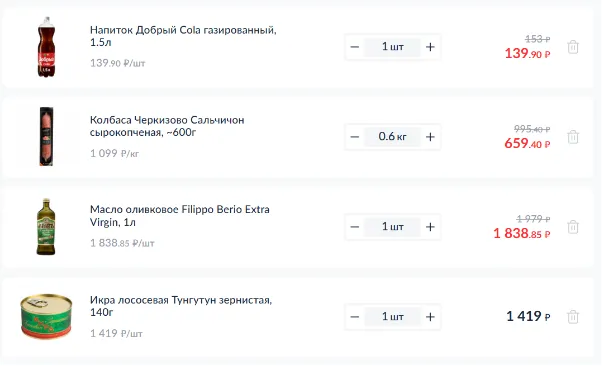The height and width of the screenshot is (366, 602).
Task: Decrease the Добрый Cola quantity with minus
Action: coord(355,47)
